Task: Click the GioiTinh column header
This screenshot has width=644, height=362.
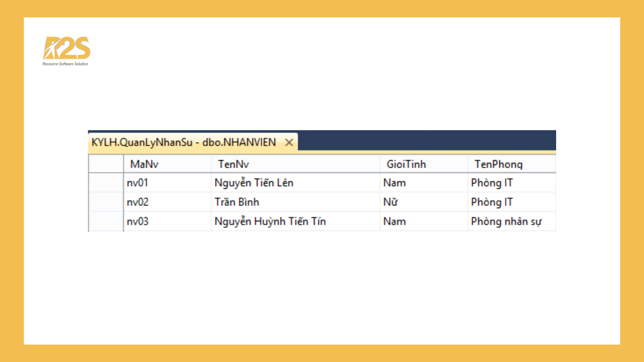Action: [406, 164]
